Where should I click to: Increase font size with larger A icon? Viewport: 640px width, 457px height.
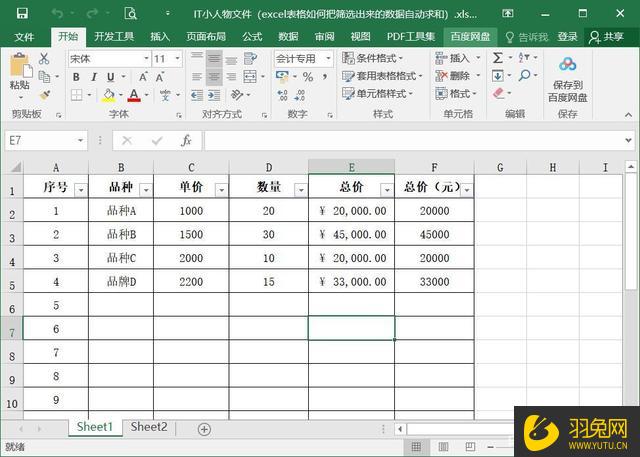pos(143,77)
